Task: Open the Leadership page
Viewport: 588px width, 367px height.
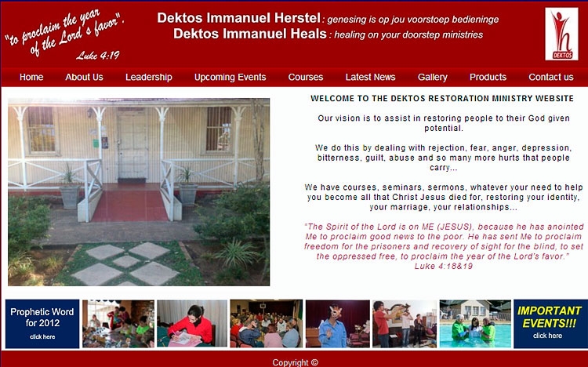Action: (148, 77)
